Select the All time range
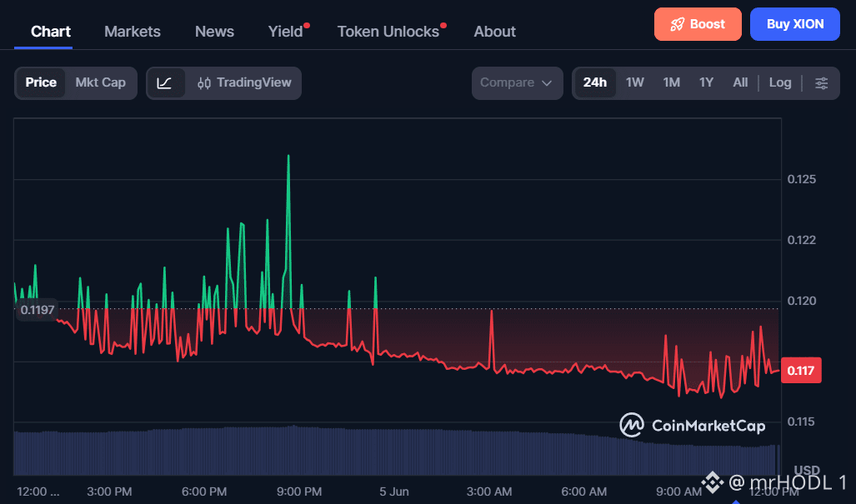This screenshot has height=504, width=856. coord(740,83)
